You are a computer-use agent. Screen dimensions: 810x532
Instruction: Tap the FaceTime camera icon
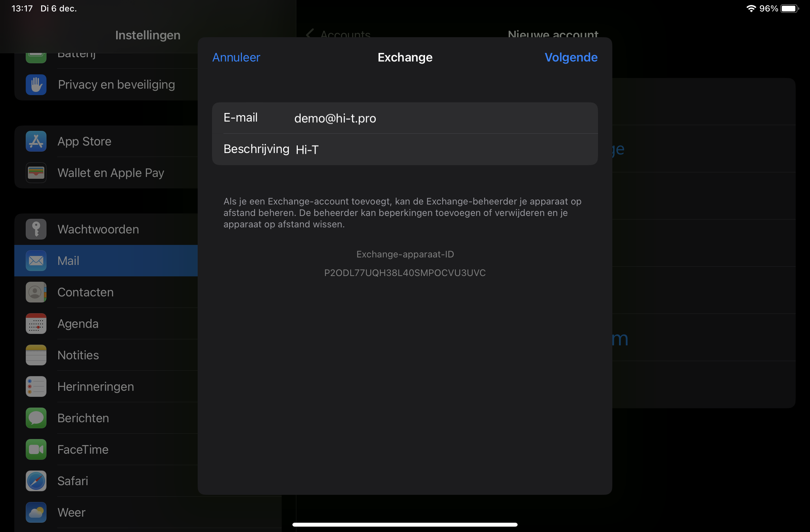point(36,449)
